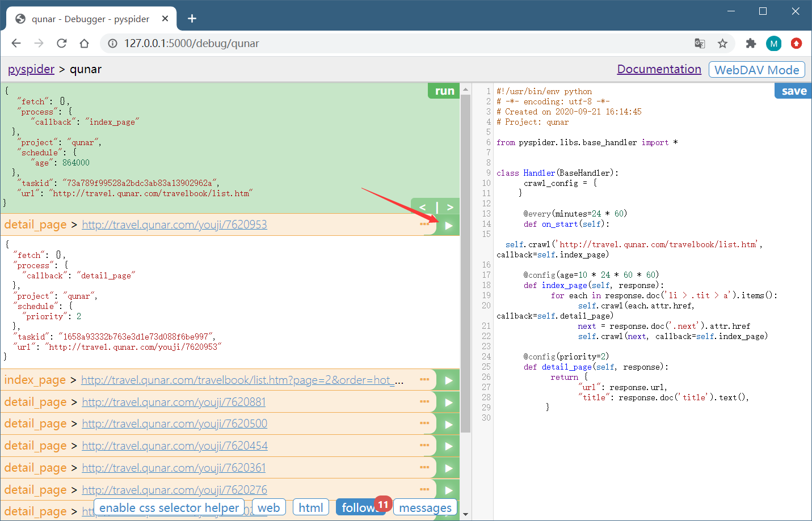Click play icon for index_page page=2 task
The image size is (812, 521).
(x=448, y=380)
